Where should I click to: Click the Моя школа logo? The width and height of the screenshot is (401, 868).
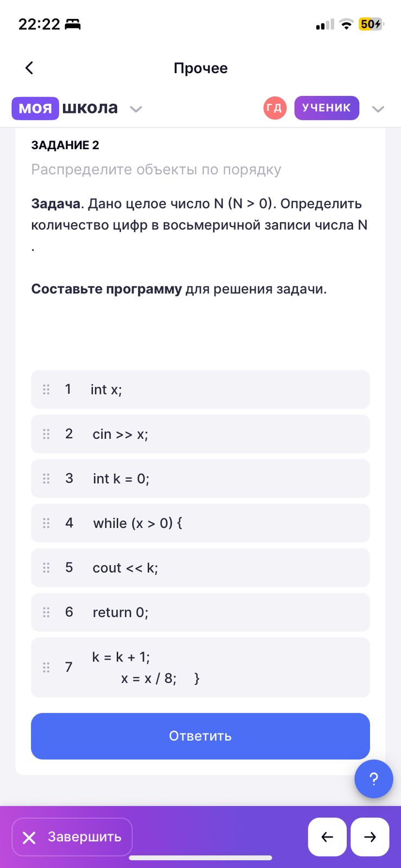[x=65, y=108]
